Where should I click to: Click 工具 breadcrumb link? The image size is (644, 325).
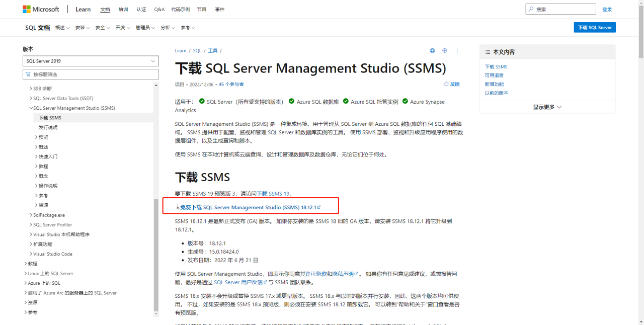[213, 51]
